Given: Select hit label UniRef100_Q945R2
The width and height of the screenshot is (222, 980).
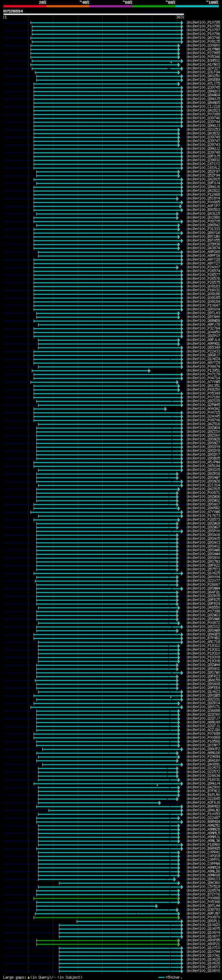Looking at the screenshot, I should [203, 508].
